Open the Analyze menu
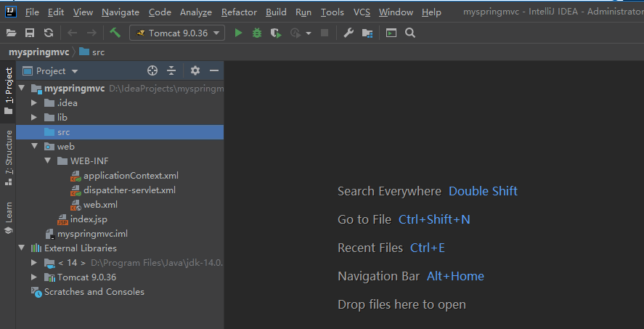The image size is (644, 329). [x=196, y=12]
